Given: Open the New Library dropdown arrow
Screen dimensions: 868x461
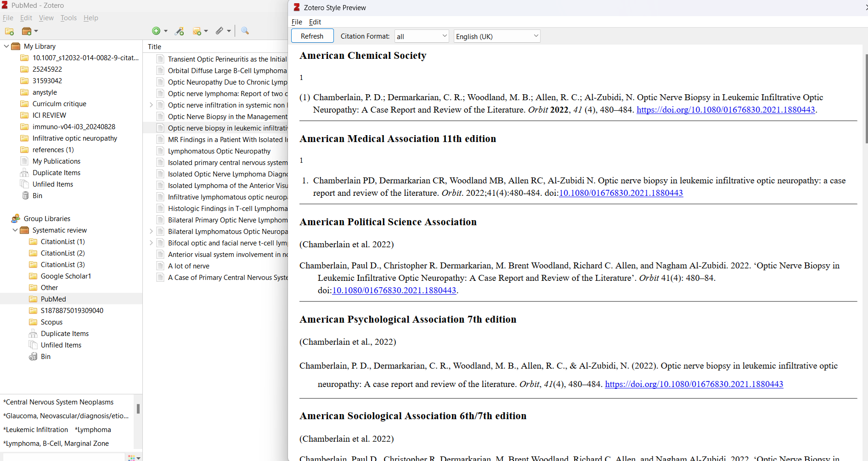Looking at the screenshot, I should pyautogui.click(x=36, y=31).
